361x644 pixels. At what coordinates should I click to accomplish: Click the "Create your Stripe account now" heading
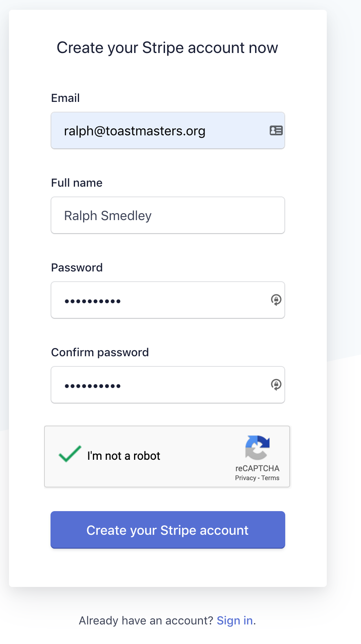pyautogui.click(x=167, y=48)
